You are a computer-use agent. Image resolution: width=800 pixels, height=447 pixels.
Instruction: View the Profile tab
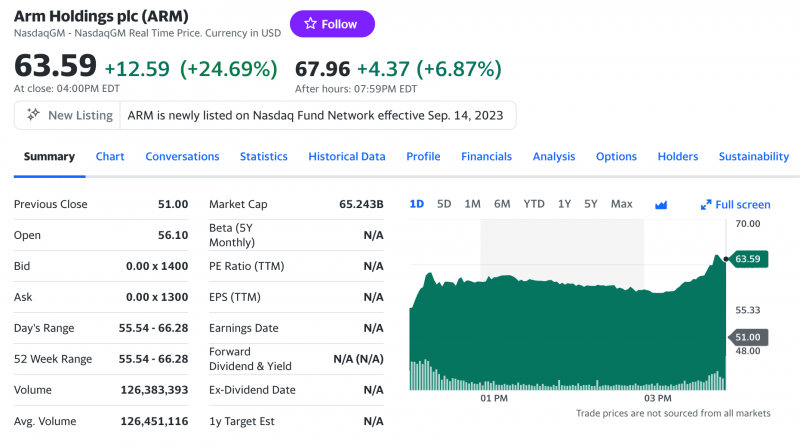pyautogui.click(x=423, y=157)
